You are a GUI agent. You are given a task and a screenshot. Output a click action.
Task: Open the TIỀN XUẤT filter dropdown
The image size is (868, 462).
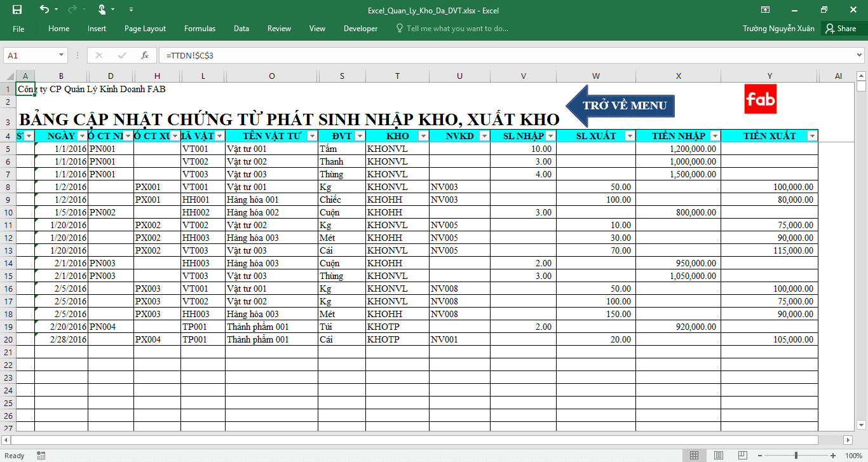coord(811,136)
